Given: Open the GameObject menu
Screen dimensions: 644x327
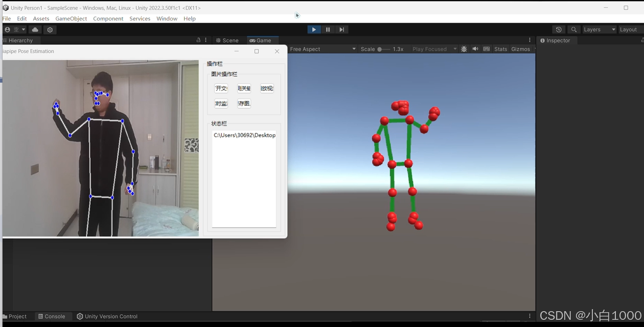Looking at the screenshot, I should point(71,18).
